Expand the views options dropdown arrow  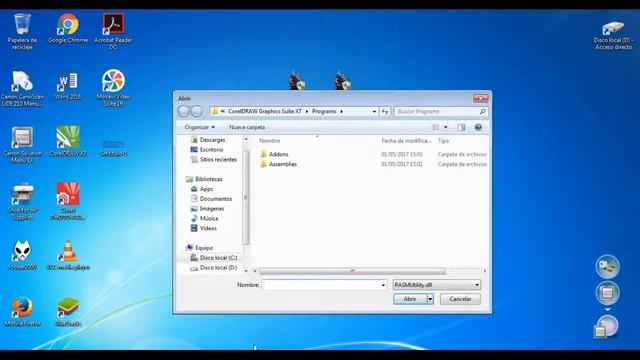[446, 127]
